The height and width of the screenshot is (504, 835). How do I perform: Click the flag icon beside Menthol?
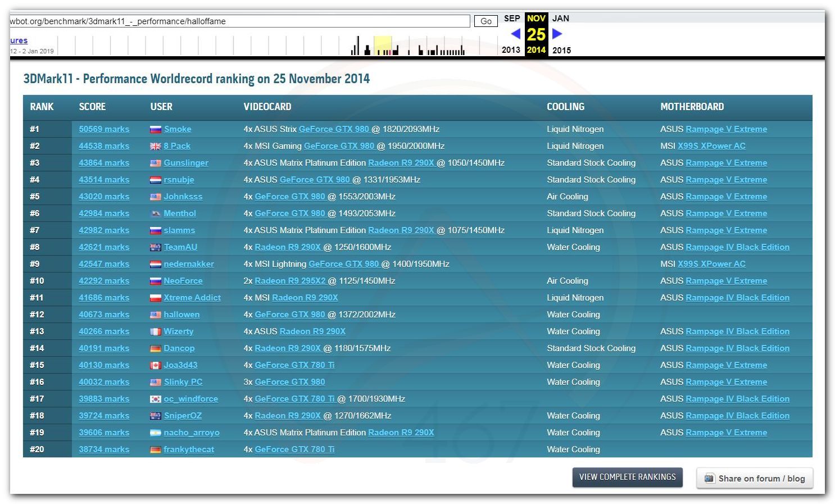click(156, 214)
